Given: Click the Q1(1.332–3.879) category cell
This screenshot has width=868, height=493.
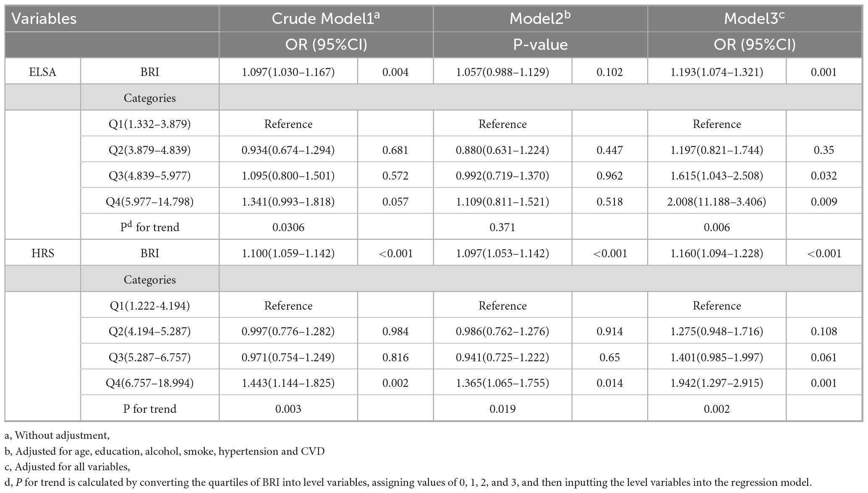Looking at the screenshot, I should point(150,124).
